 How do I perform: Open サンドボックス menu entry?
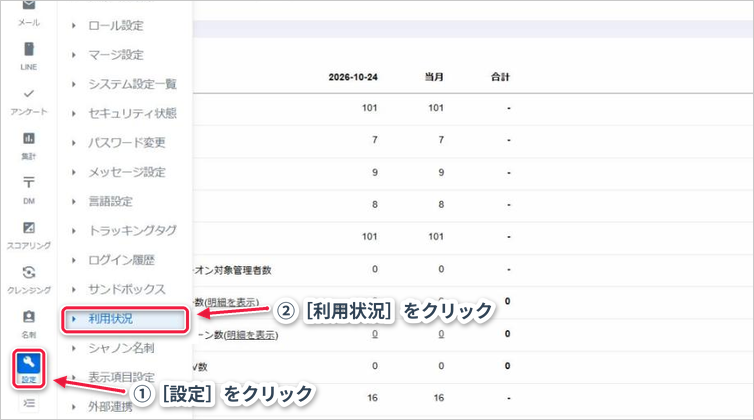[126, 290]
